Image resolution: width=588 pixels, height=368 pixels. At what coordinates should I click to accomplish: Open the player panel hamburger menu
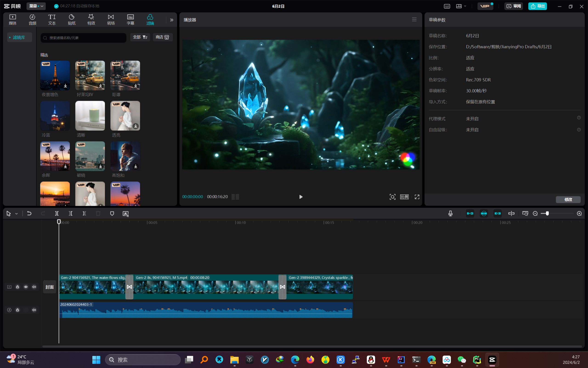pyautogui.click(x=414, y=20)
